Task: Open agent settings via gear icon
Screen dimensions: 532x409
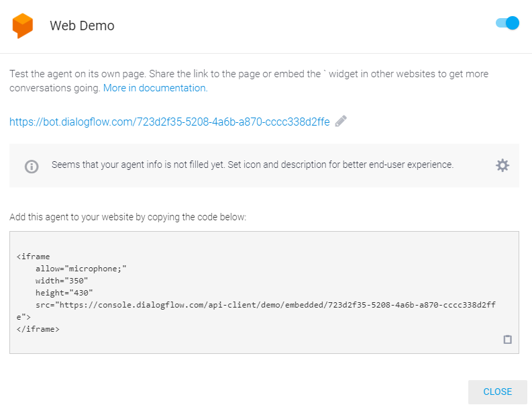Action: tap(502, 165)
